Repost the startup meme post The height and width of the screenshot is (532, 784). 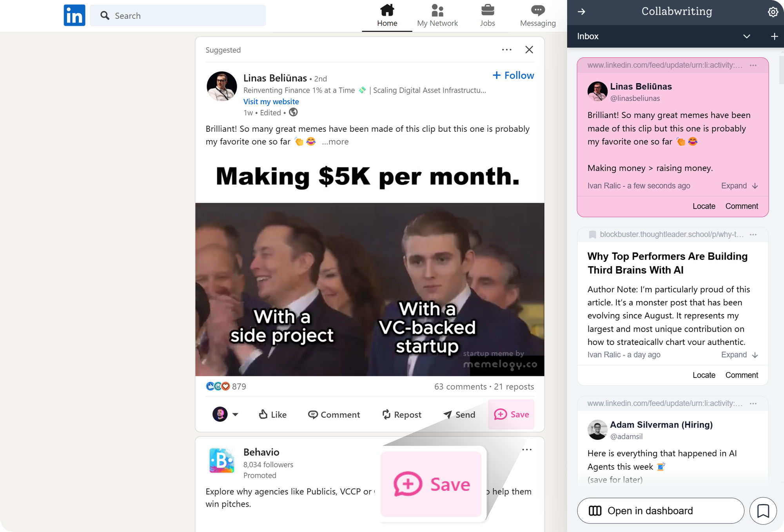pos(401,414)
